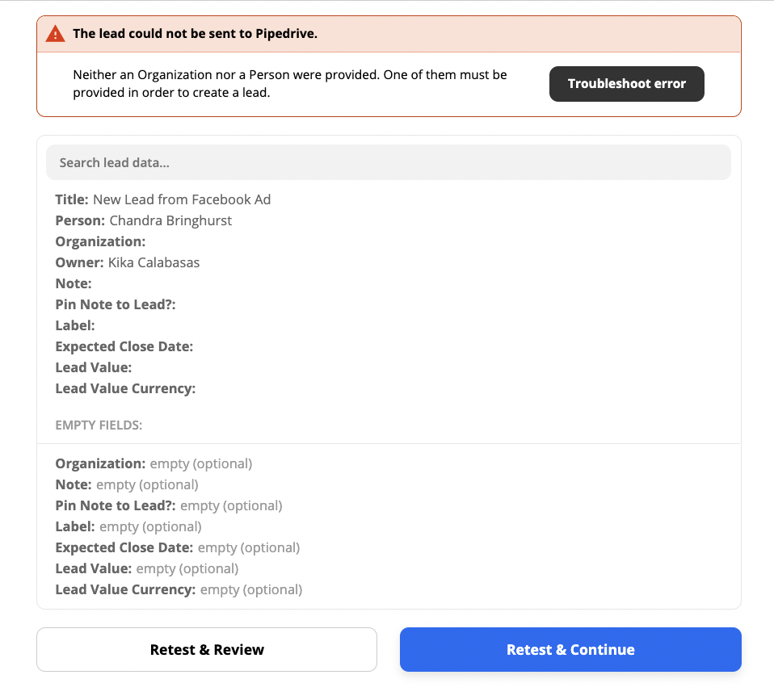The width and height of the screenshot is (774, 700).
Task: Click the empty Organization row under Empty Fields
Action: pos(154,463)
